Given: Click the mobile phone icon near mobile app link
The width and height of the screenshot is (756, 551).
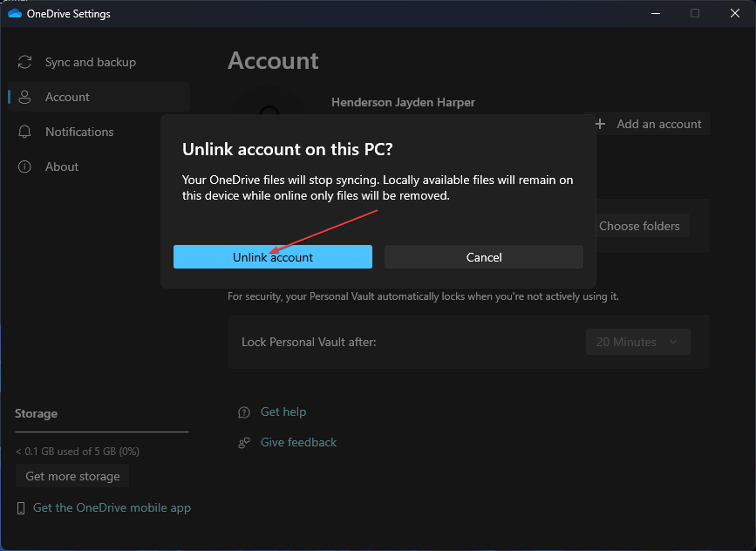Looking at the screenshot, I should [20, 507].
